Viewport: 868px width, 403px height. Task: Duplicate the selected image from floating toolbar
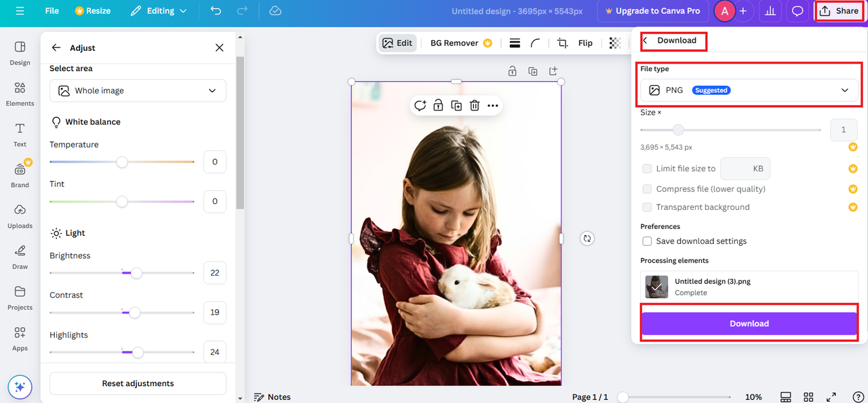[x=456, y=105]
